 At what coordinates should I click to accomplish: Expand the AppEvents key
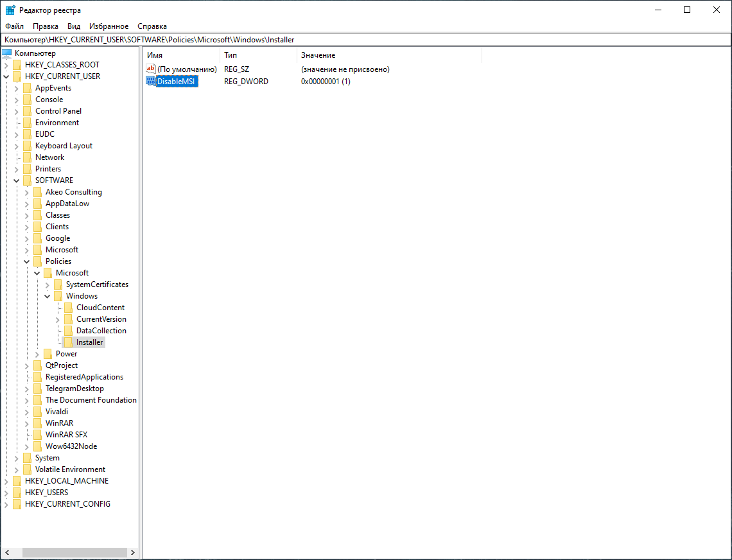click(x=16, y=88)
